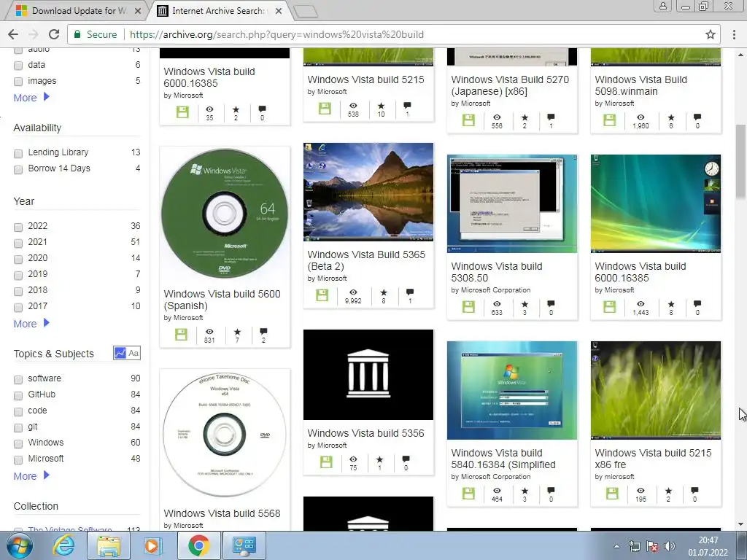
Task: Click views eye icon on Vista Build 5098.winmain
Action: [640, 117]
